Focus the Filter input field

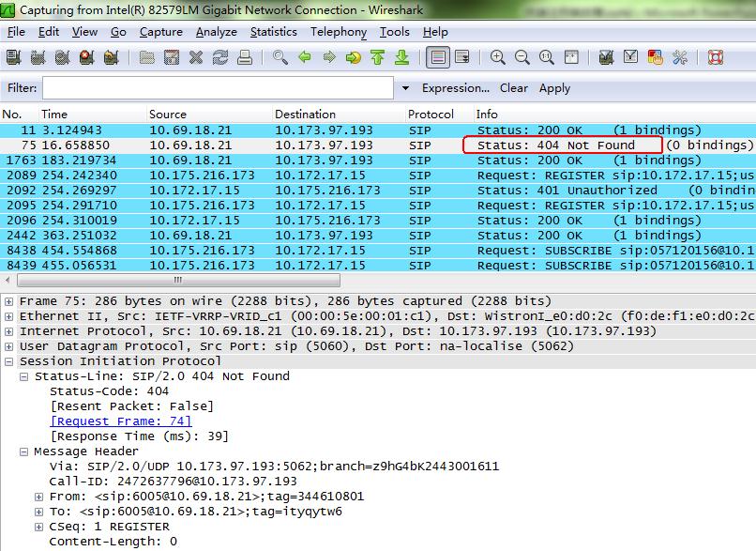(x=218, y=88)
